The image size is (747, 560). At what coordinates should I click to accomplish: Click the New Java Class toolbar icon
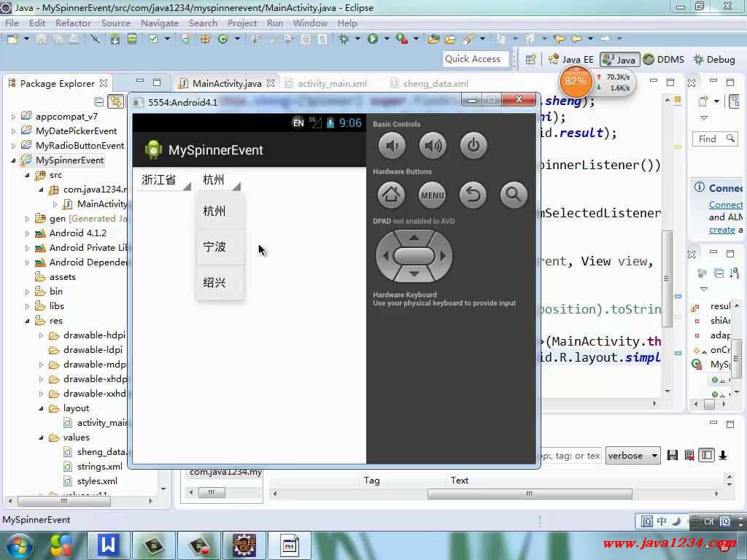[x=223, y=39]
